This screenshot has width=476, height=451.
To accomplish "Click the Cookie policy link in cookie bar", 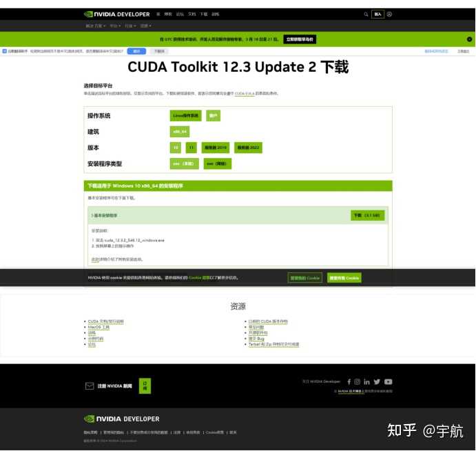I will pyautogui.click(x=199, y=278).
